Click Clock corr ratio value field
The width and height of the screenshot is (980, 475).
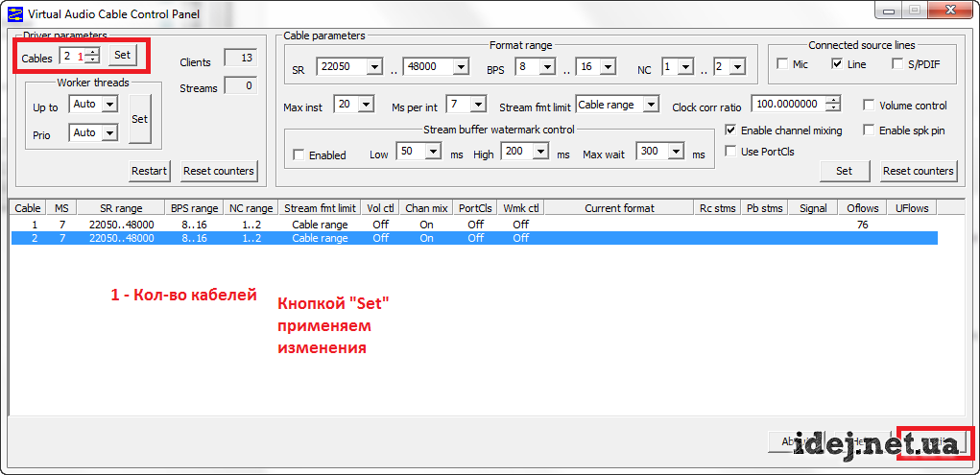[788, 104]
